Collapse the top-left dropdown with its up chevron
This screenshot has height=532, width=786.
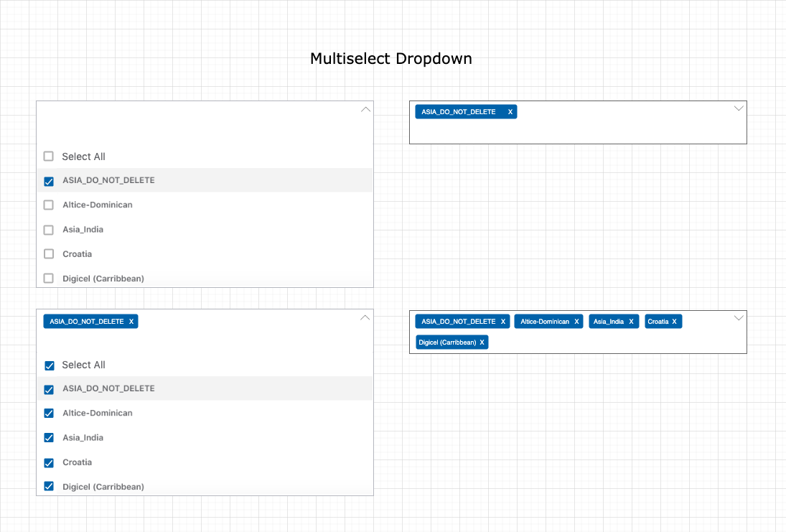tap(365, 108)
